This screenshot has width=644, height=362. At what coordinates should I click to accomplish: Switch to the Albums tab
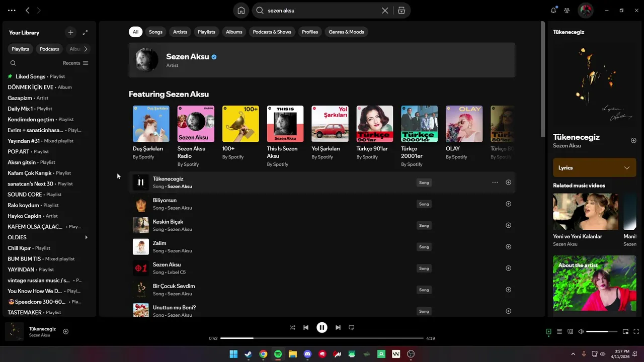pyautogui.click(x=234, y=32)
